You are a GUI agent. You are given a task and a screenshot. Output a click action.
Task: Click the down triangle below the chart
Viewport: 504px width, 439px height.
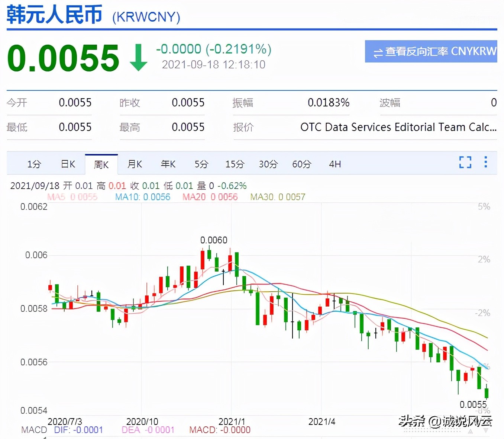[486, 430]
